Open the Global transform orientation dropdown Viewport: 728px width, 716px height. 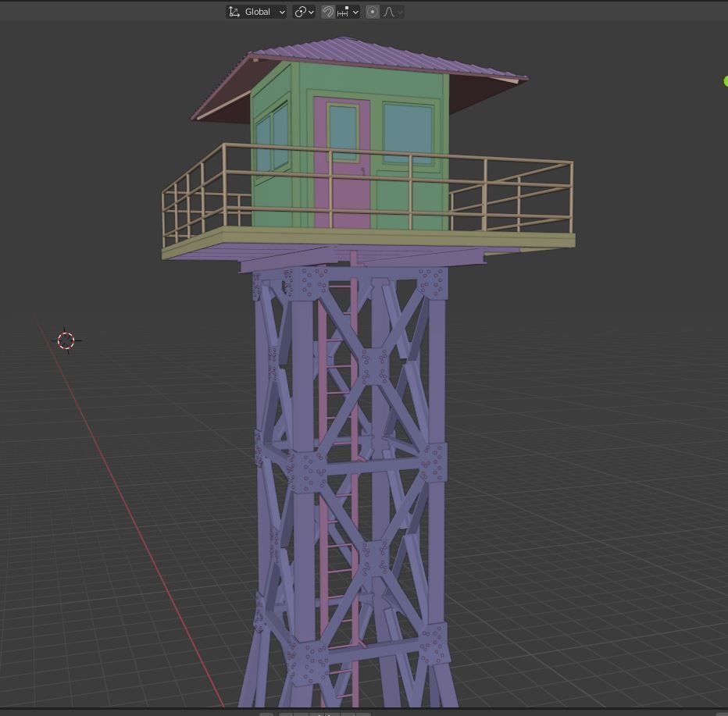256,12
